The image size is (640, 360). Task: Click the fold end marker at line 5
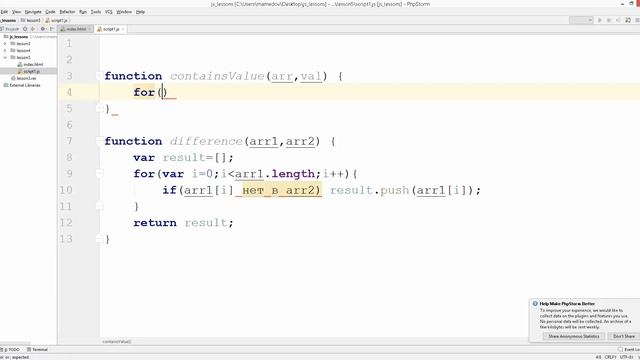pos(99,108)
